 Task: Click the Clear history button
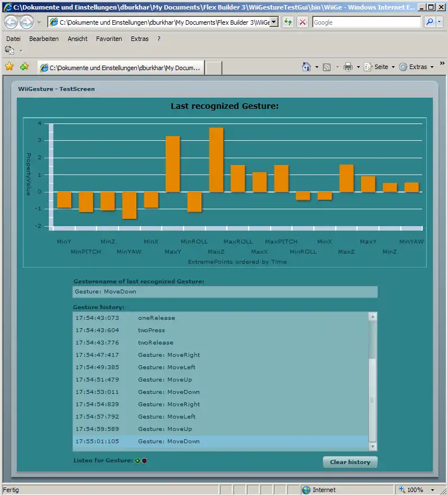tap(350, 462)
